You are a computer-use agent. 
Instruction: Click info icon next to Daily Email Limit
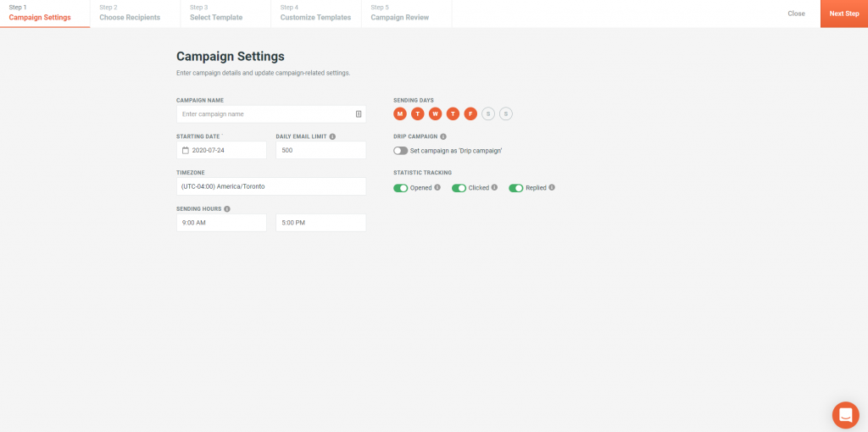click(332, 136)
